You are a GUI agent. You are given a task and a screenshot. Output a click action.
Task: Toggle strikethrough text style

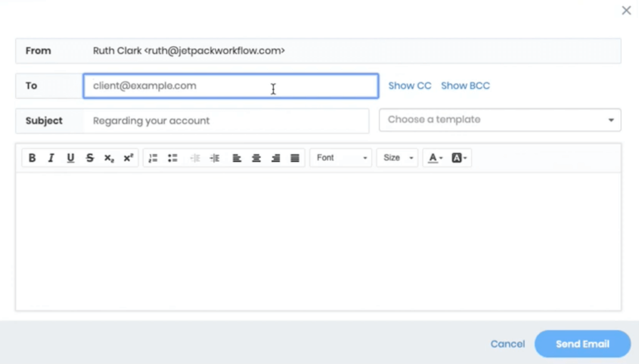pos(90,158)
